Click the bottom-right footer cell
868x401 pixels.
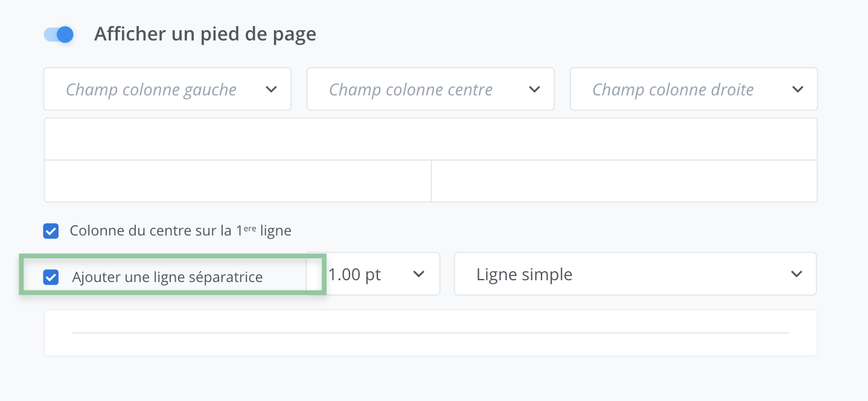point(624,181)
